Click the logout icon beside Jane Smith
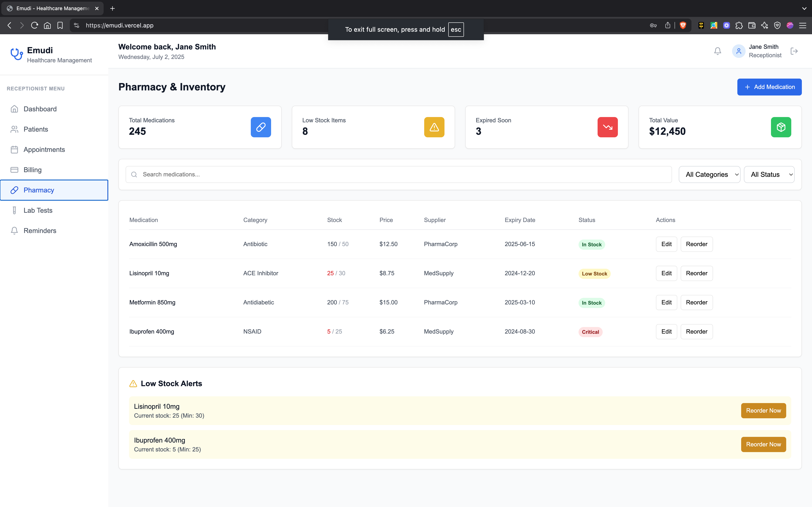The height and width of the screenshot is (507, 812). pyautogui.click(x=794, y=51)
